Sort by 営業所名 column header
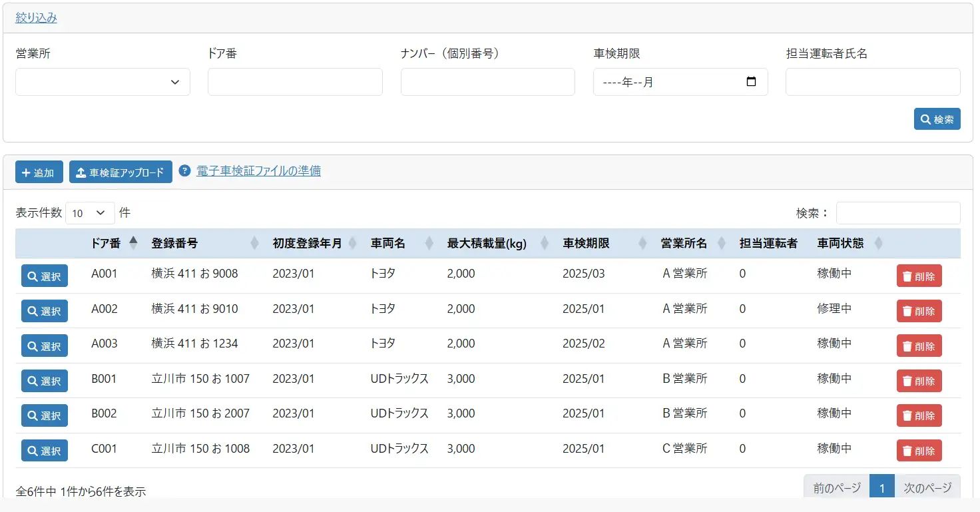Screen dimensions: 980x512 coord(694,244)
